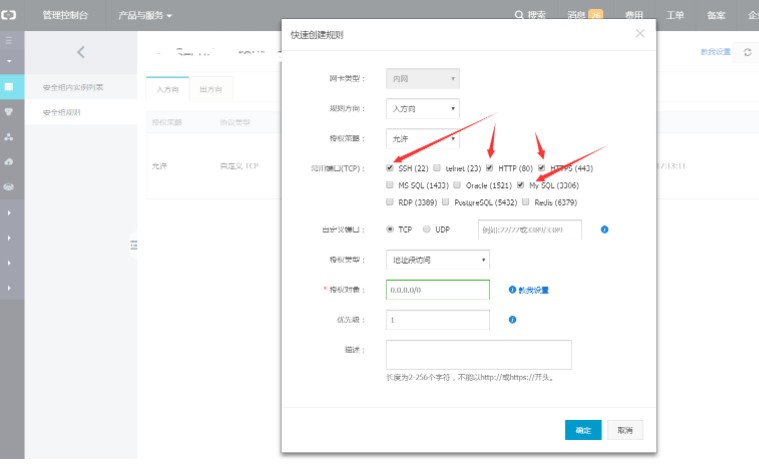Click the hamburger menu icon in sidebar
This screenshot has width=759, height=467.
point(9,41)
